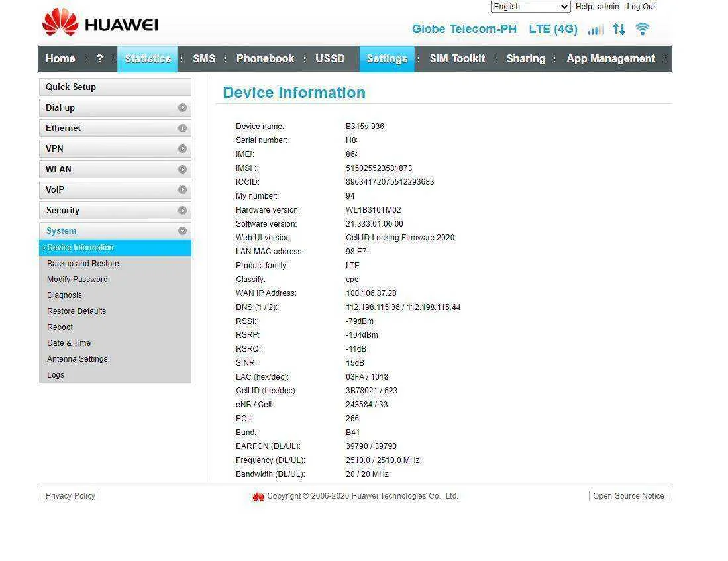
Task: Open the question mark help tab
Action: pyautogui.click(x=99, y=58)
